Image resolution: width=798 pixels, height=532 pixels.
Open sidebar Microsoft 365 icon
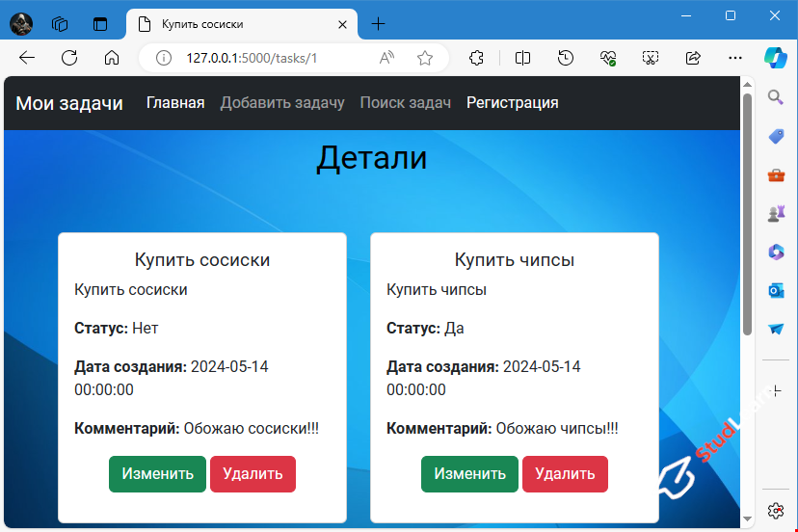point(776,252)
